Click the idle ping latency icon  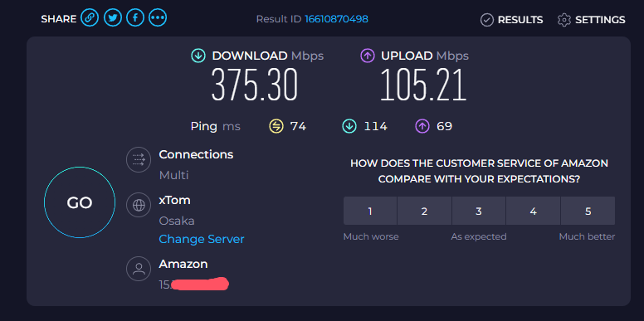tap(276, 126)
